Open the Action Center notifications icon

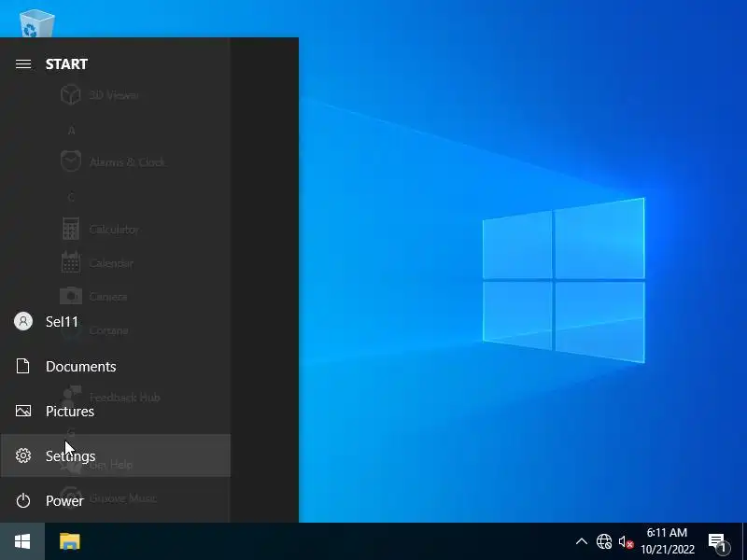point(719,542)
